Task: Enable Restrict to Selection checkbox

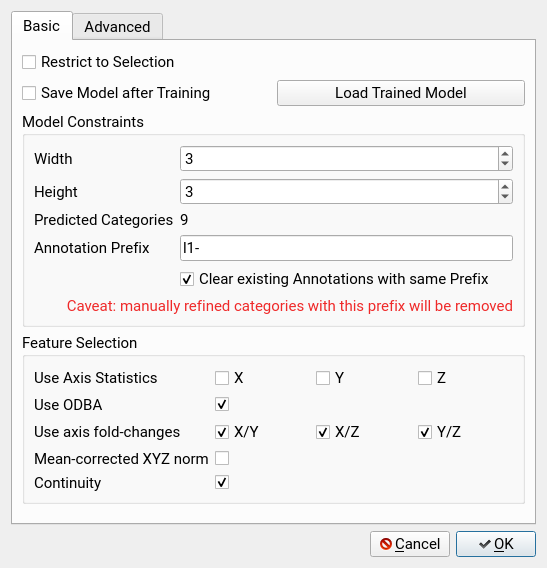Action: 29,62
